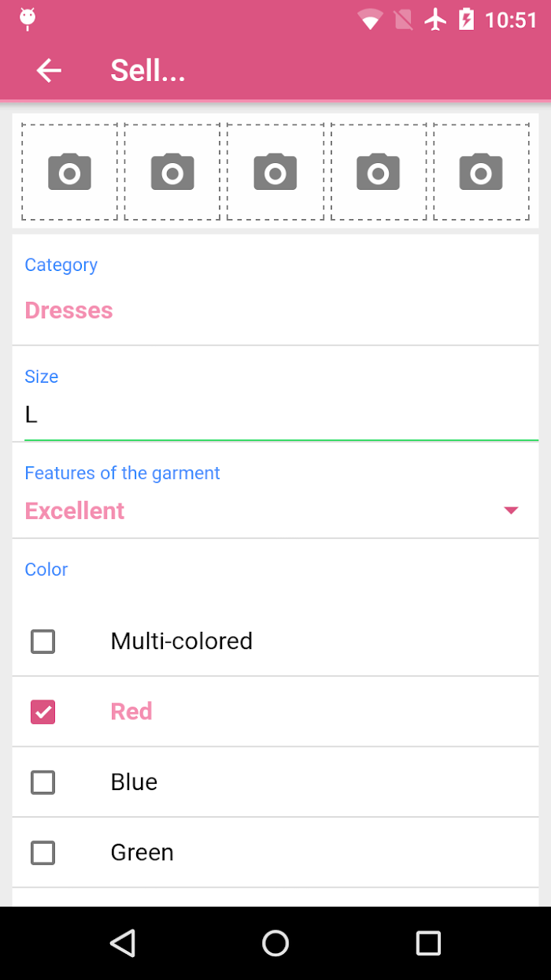551x980 pixels.
Task: Tap the airplane mode status icon
Action: (x=435, y=19)
